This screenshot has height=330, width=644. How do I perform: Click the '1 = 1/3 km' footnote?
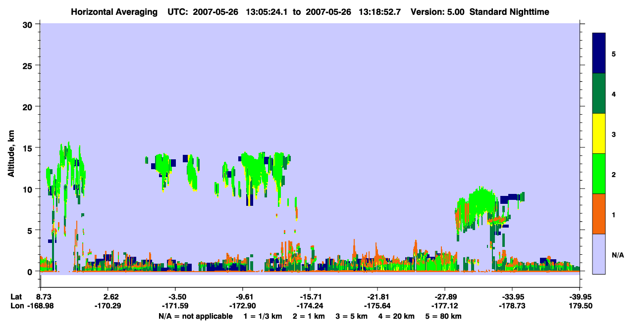pyautogui.click(x=263, y=316)
